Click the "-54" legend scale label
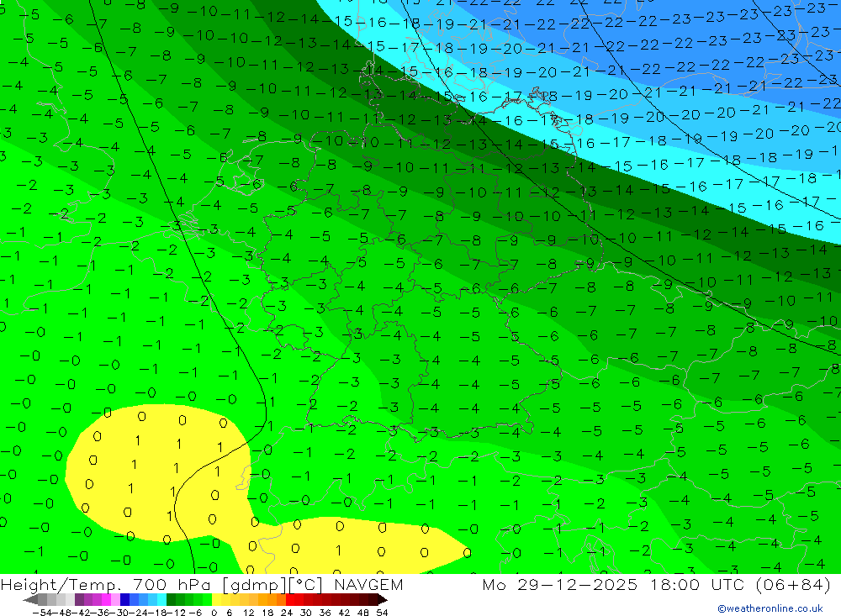Image resolution: width=841 pixels, height=616 pixels. (42, 613)
